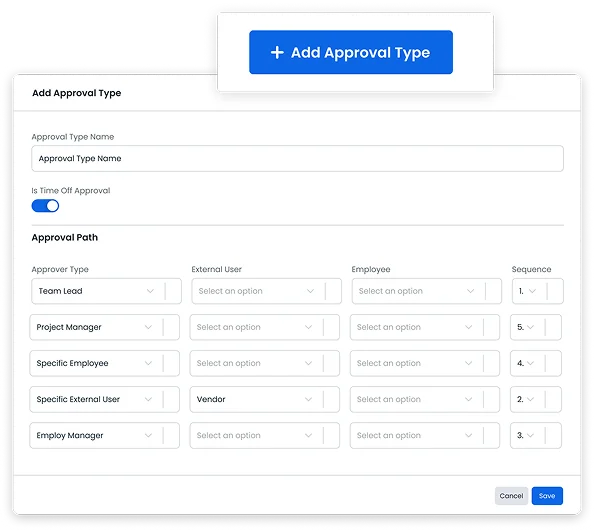Open the Project Manager approver type dropdown
Image resolution: width=594 pixels, height=530 pixels.
105,327
